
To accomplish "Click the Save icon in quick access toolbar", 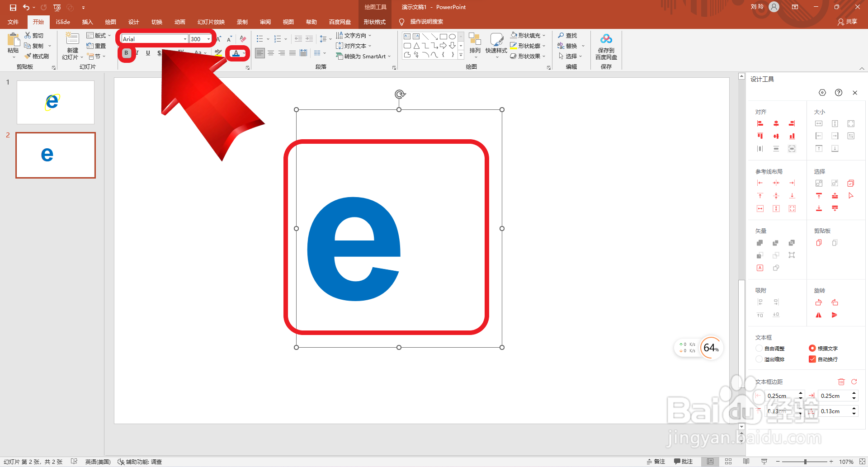I will 13,7.
